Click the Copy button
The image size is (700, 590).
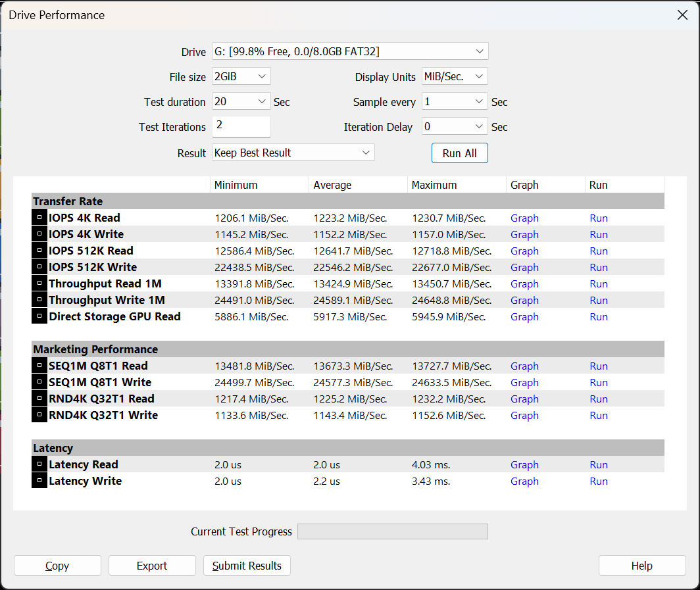coord(58,566)
